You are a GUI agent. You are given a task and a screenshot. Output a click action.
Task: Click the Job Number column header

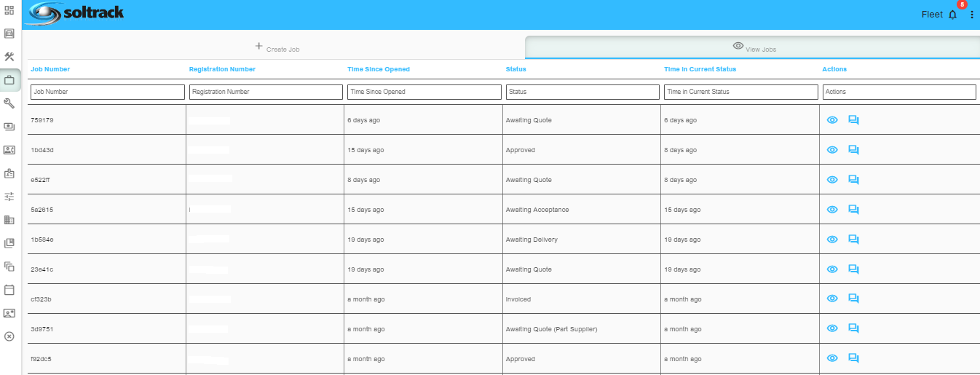coord(50,69)
